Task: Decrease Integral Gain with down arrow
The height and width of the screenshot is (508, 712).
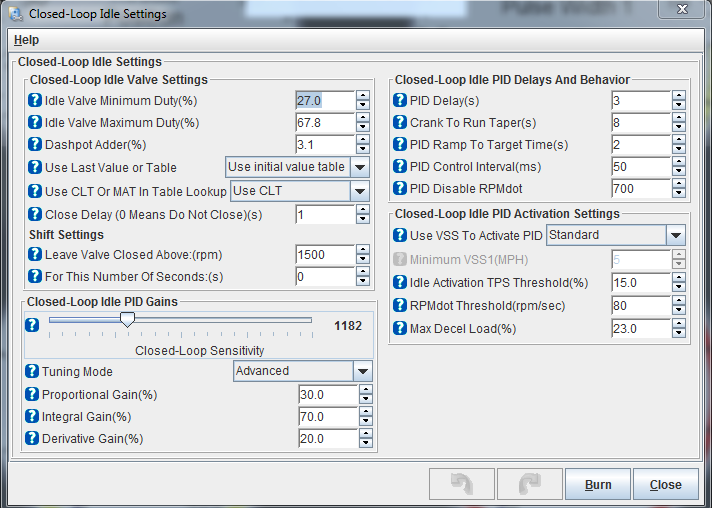Action: 366,421
